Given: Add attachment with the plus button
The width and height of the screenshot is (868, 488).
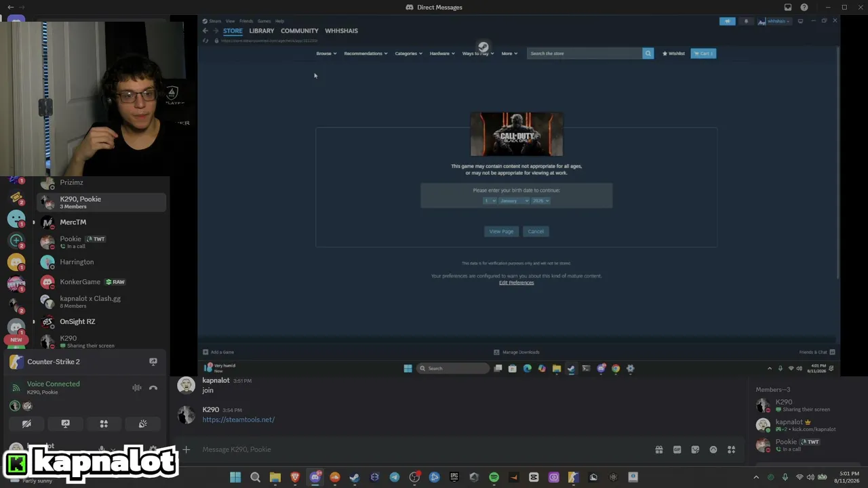Looking at the screenshot, I should [x=186, y=449].
